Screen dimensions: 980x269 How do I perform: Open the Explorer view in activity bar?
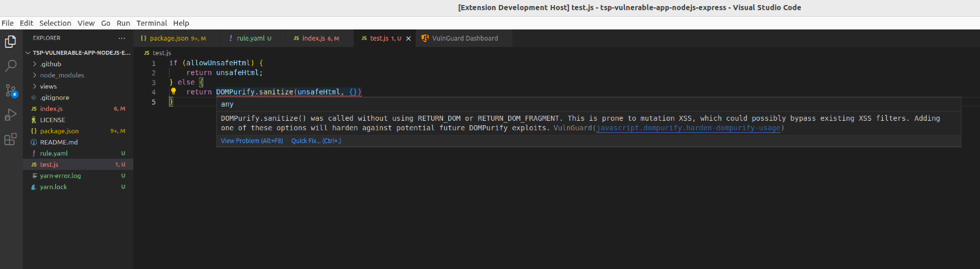(x=10, y=41)
